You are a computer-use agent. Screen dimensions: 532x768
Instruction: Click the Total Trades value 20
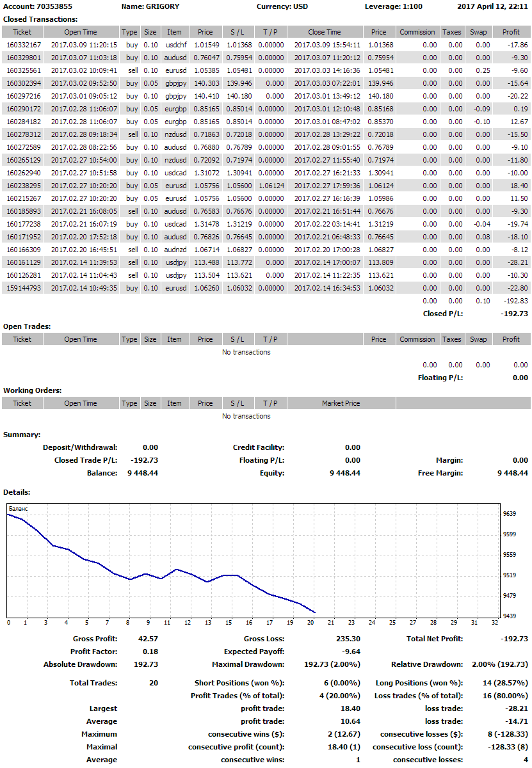(x=153, y=683)
